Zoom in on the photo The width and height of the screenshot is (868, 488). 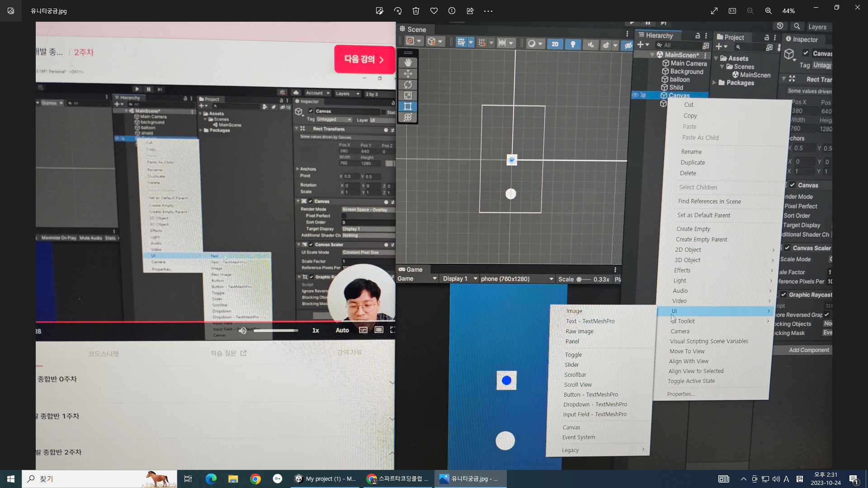pos(769,11)
